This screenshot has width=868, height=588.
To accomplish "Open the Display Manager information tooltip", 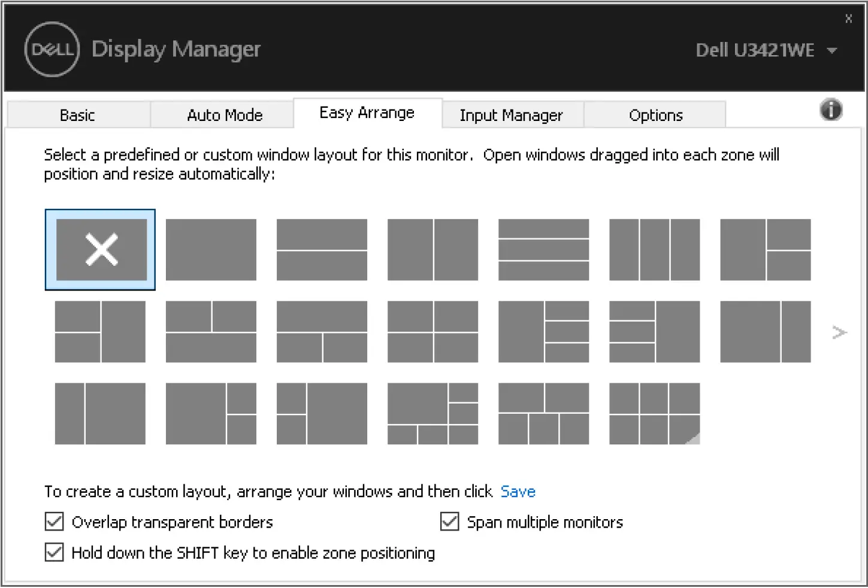I will (x=831, y=110).
